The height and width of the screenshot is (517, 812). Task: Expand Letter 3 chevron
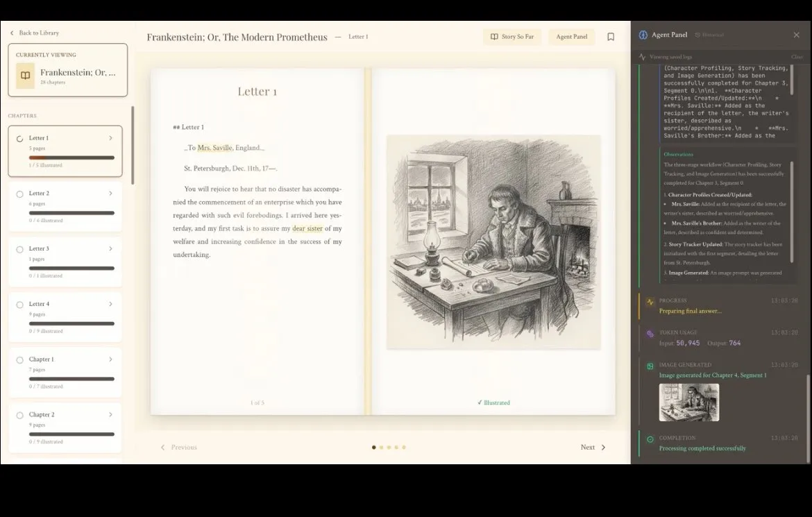click(x=110, y=249)
